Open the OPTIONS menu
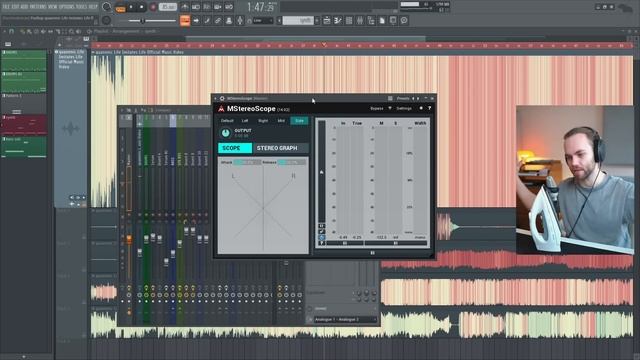 point(67,7)
